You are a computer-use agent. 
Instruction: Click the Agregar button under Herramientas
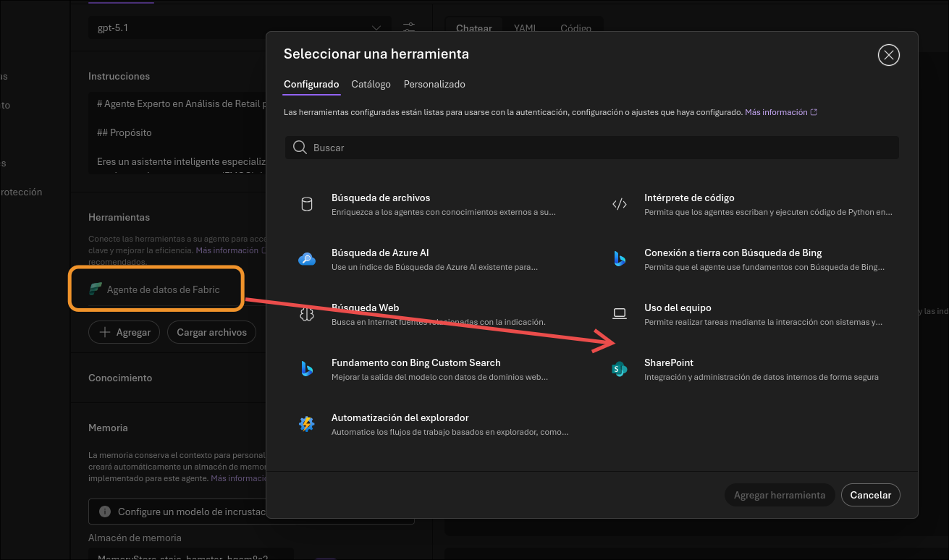tap(125, 332)
